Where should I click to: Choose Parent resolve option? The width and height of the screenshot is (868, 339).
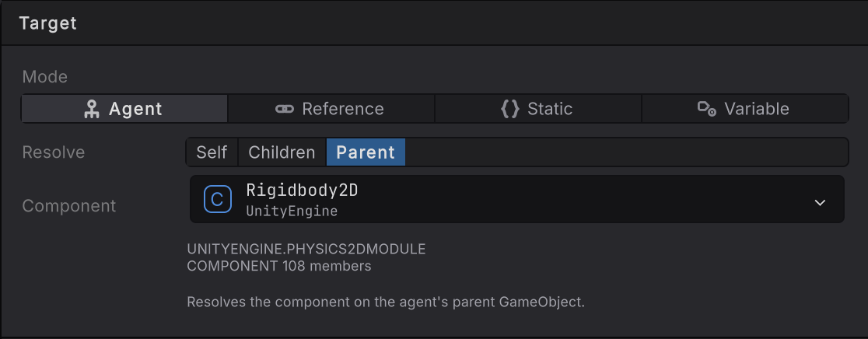(366, 152)
